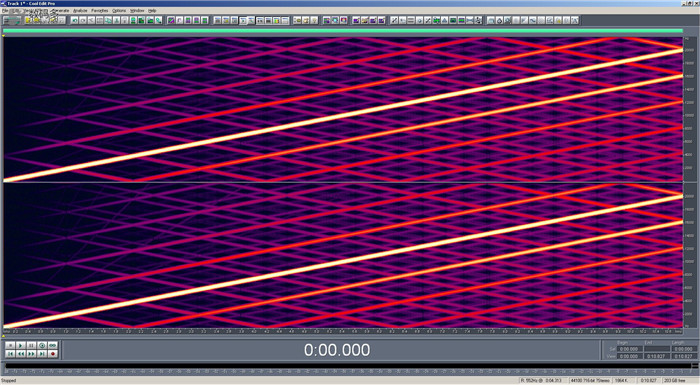Open the Analyze menu
The width and height of the screenshot is (700, 385).
tap(80, 10)
